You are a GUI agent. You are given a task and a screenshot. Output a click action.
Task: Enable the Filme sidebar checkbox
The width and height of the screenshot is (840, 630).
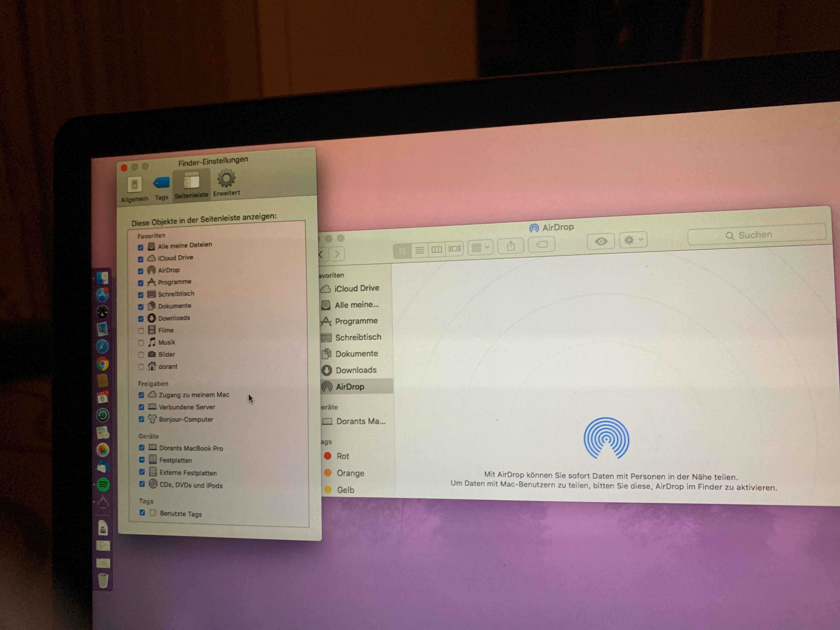[x=141, y=331]
